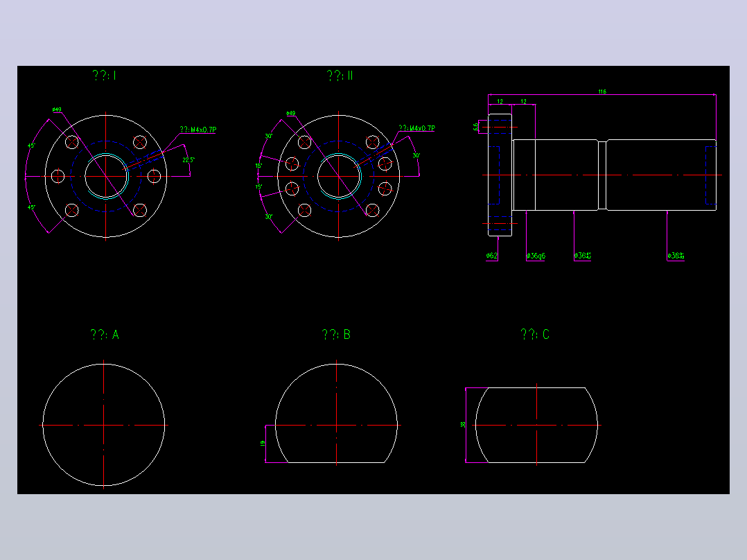Viewport: 747px width, 560px height.
Task: Click the 38 height dimension in section C
Action: pos(463,425)
